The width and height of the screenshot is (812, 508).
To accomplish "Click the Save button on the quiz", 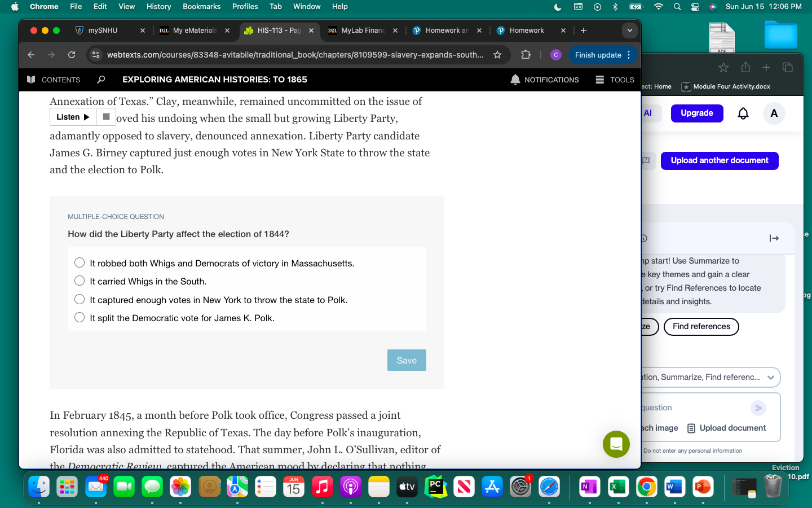I will coord(407,360).
